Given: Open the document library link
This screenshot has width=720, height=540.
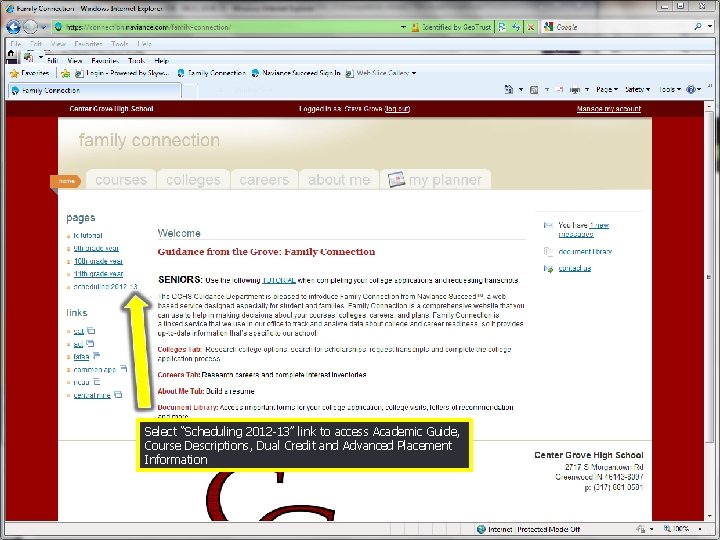Looking at the screenshot, I should tap(585, 252).
